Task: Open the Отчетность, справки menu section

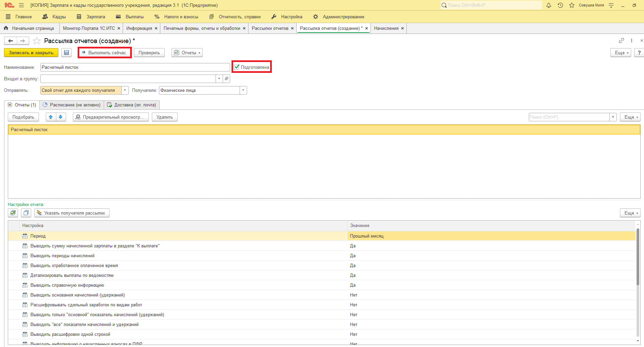Action: click(235, 17)
